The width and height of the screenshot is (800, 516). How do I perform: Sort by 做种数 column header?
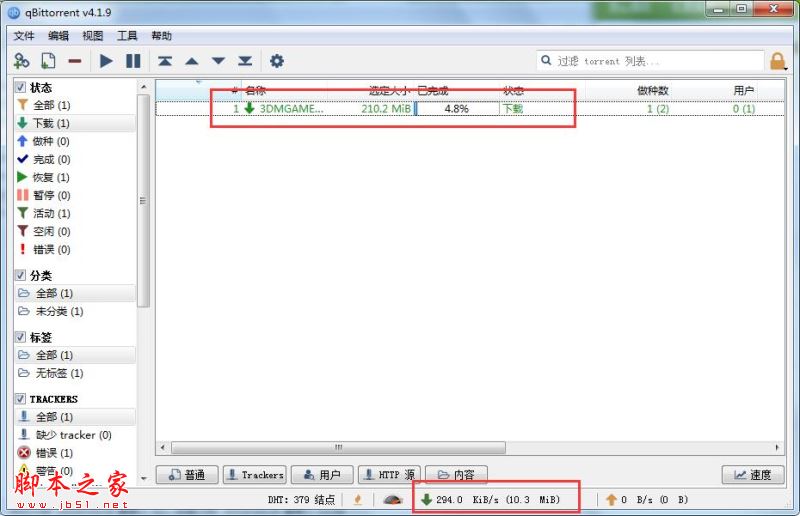coord(653,91)
